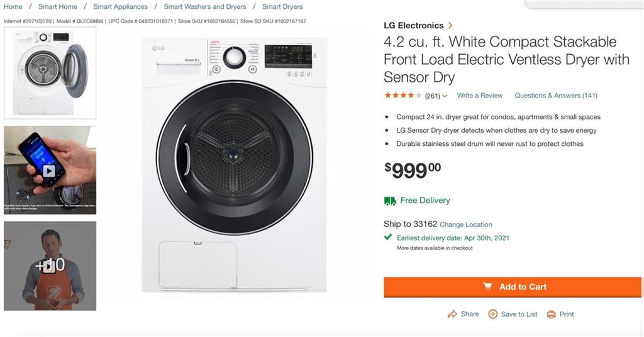Screen dimensions: 644x337
Task: View Questions & Answers (141)
Action: pyautogui.click(x=556, y=96)
